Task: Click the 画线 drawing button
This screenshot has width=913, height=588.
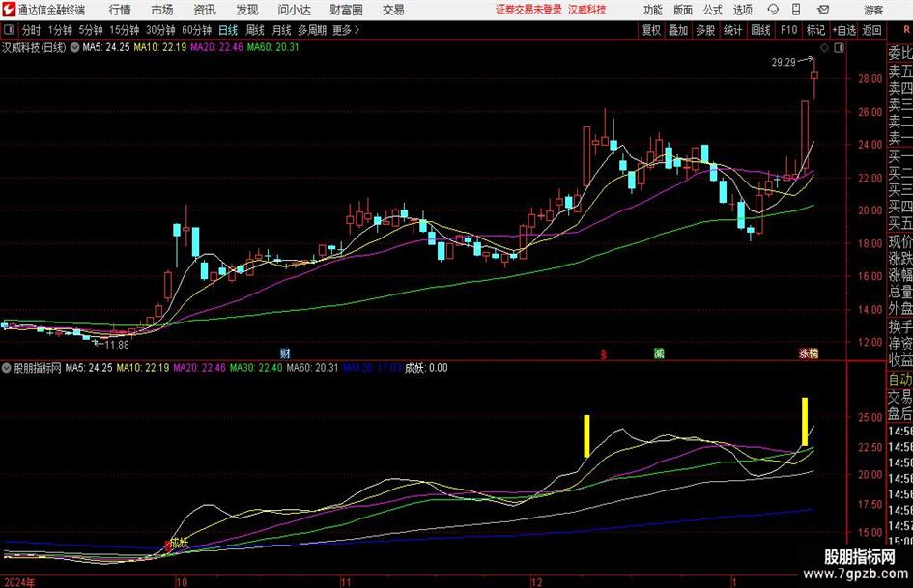Action: pos(760,30)
